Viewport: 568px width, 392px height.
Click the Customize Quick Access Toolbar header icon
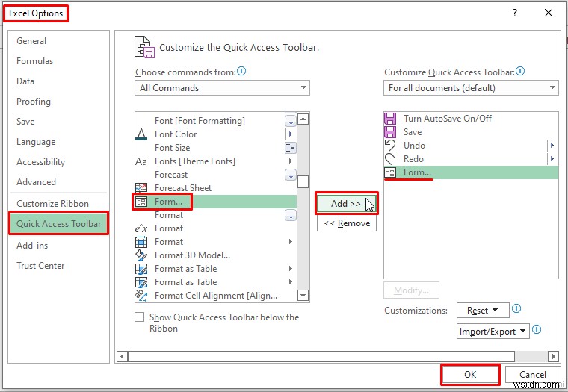[x=144, y=47]
